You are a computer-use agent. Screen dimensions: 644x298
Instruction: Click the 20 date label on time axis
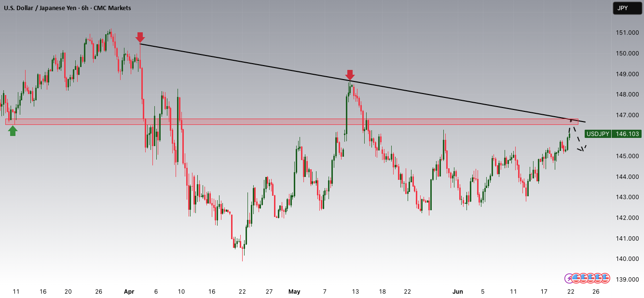point(68,292)
